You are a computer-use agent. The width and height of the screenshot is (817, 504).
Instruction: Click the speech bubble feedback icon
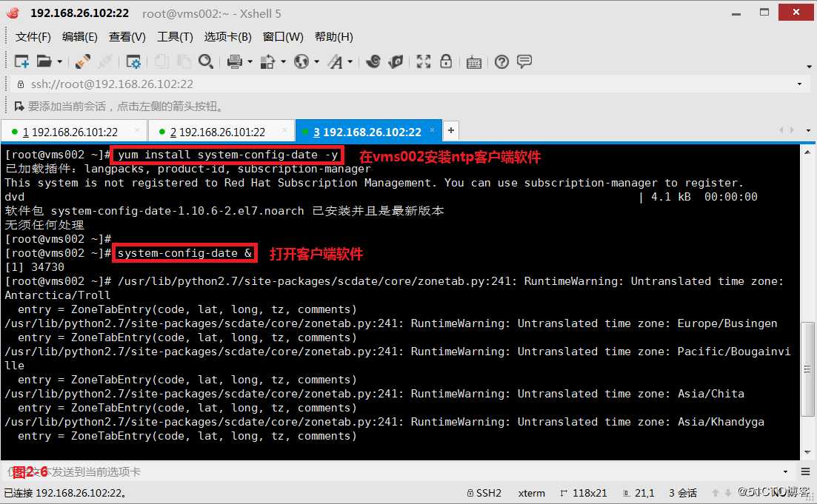tap(524, 61)
